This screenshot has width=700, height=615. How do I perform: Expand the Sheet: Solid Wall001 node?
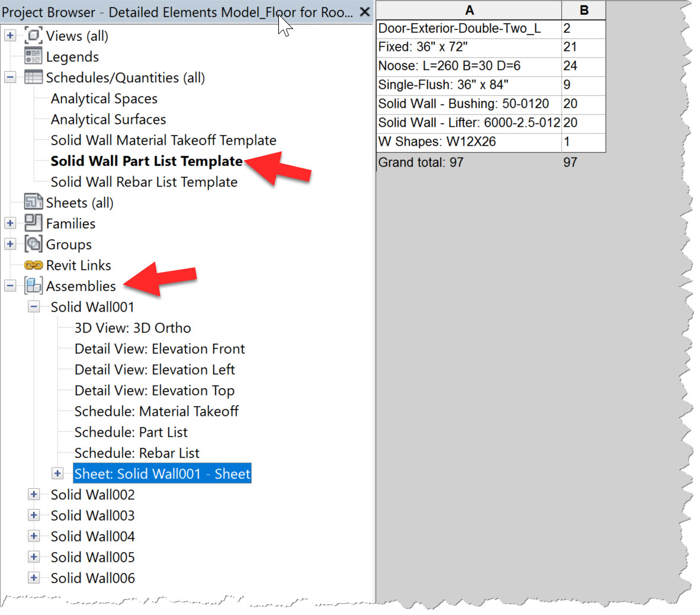coord(57,473)
